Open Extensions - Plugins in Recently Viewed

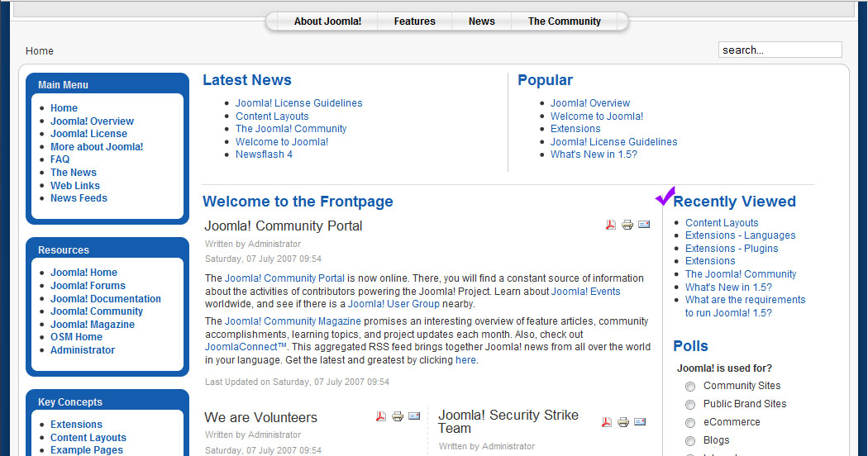[x=732, y=249]
